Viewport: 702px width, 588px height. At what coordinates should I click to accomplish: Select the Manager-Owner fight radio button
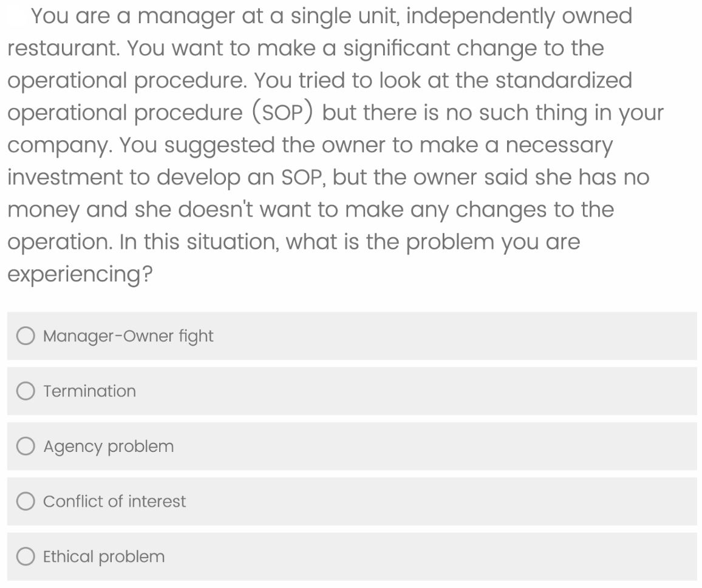point(26,336)
